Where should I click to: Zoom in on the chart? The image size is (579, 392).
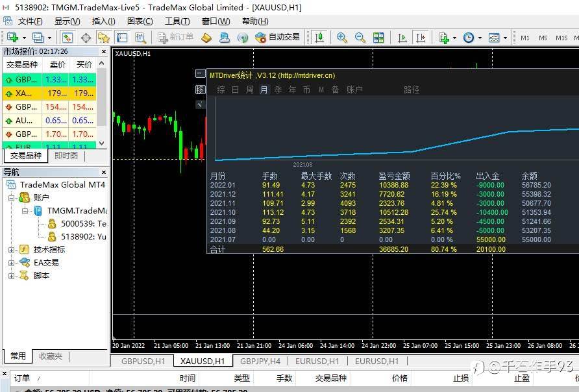point(342,37)
